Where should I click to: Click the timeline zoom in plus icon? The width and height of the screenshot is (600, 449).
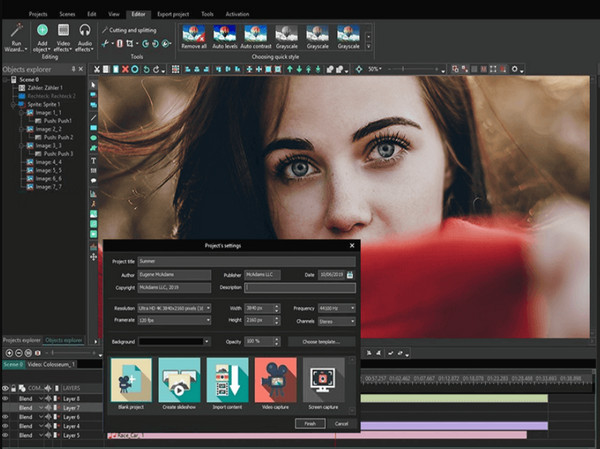(9, 353)
